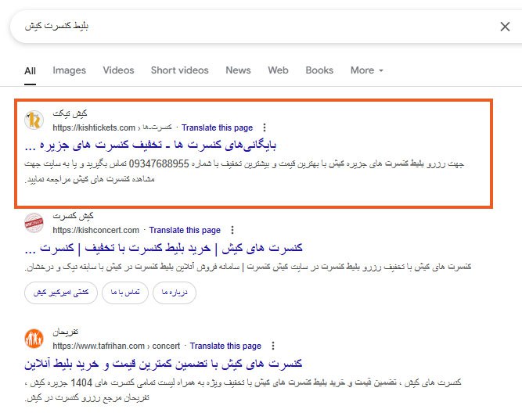Click the kishconcert site favicon
Viewport: 522px width, 420px height.
tap(34, 223)
